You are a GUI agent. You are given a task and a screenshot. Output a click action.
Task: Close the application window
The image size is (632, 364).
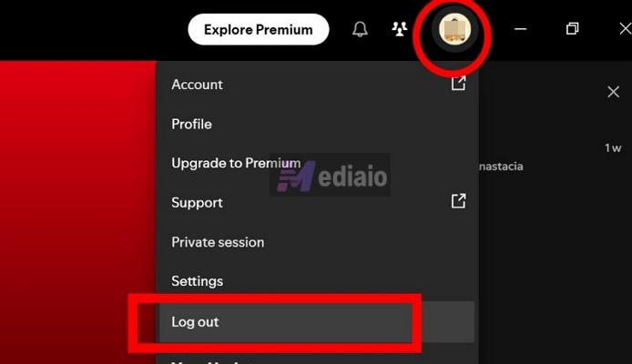(x=625, y=28)
